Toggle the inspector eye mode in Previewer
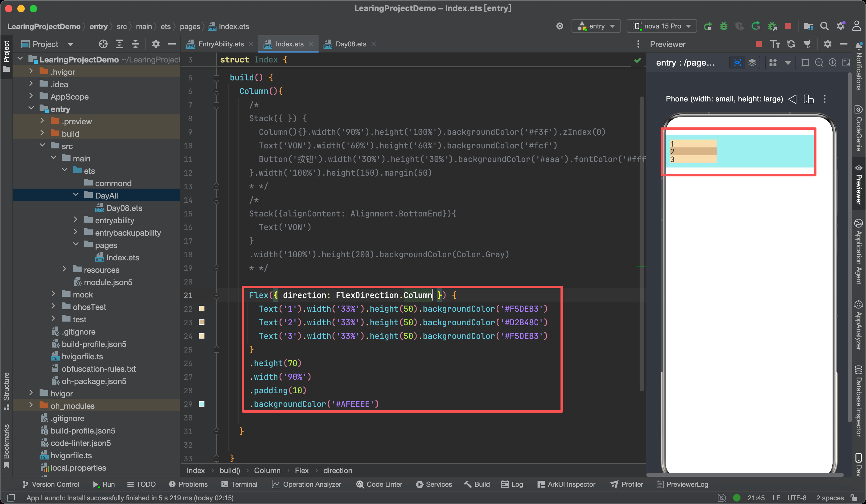This screenshot has width=866, height=504. tap(737, 62)
